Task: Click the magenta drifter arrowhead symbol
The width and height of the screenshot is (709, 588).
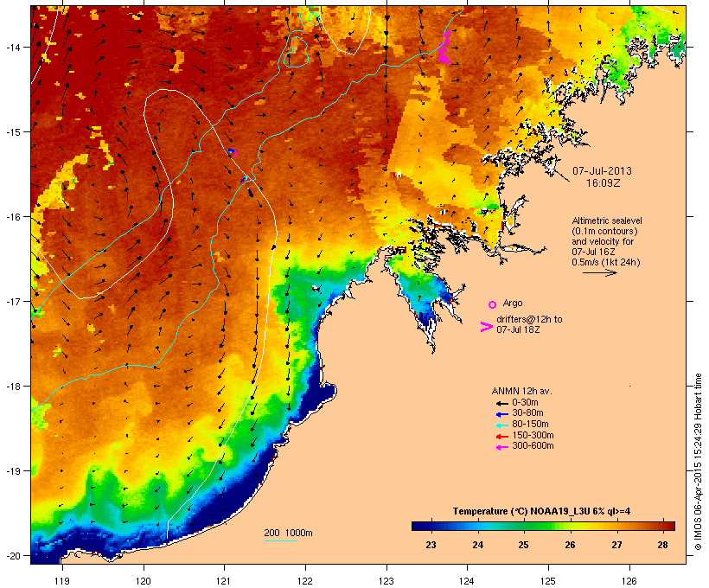Action: (x=487, y=327)
